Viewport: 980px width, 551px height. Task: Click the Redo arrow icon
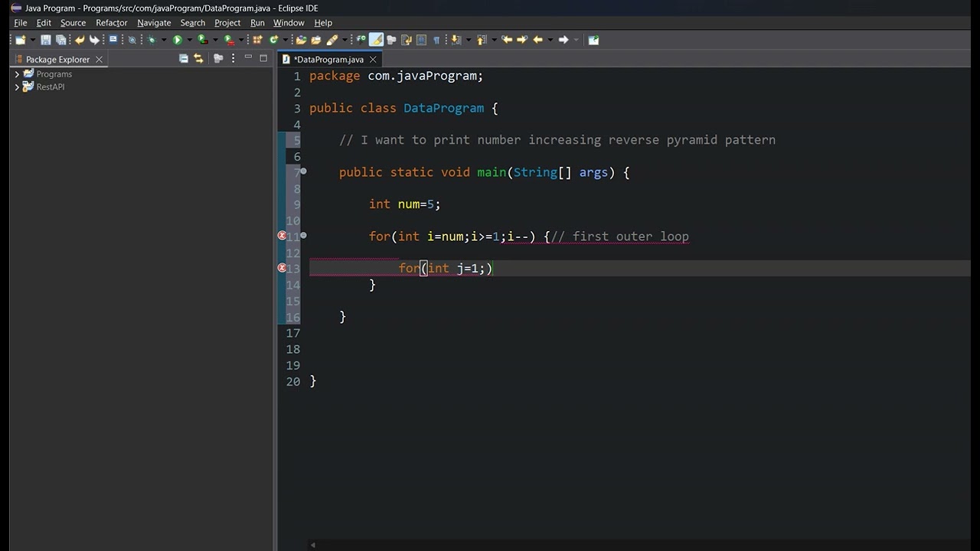coord(94,40)
